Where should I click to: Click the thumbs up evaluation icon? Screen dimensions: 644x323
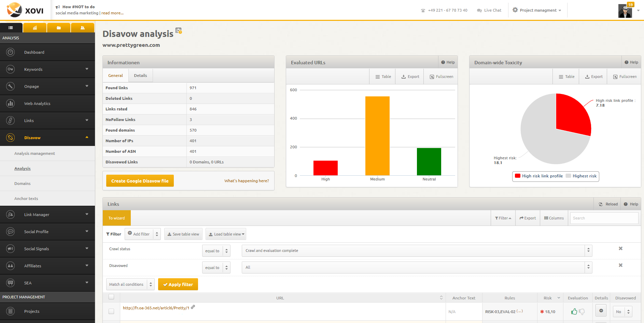point(574,311)
